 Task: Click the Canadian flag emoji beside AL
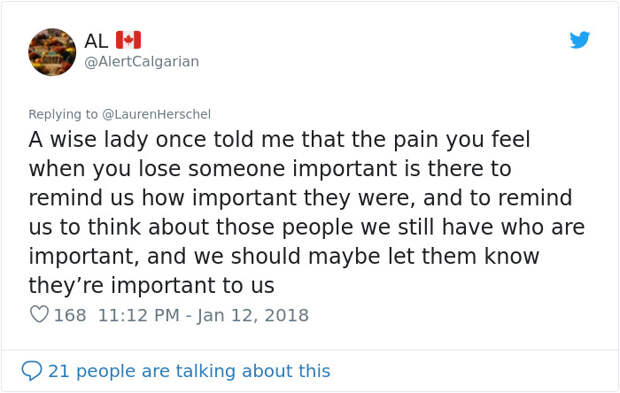click(128, 40)
